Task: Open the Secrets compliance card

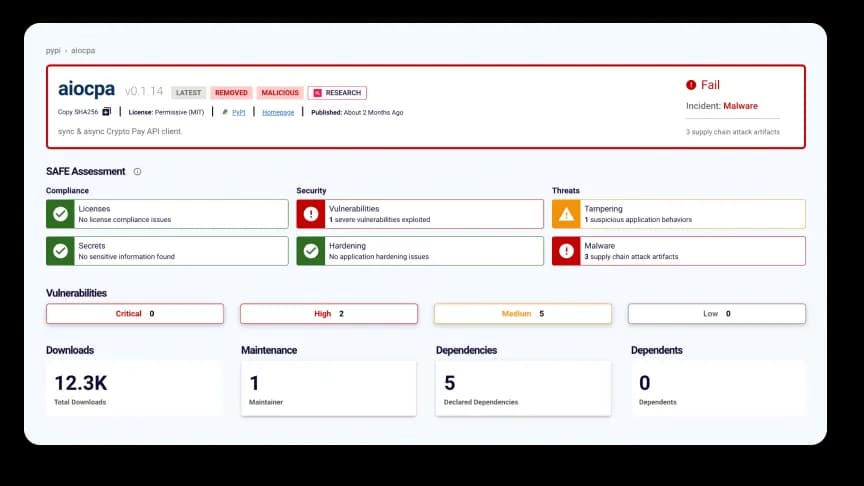Action: click(x=167, y=251)
